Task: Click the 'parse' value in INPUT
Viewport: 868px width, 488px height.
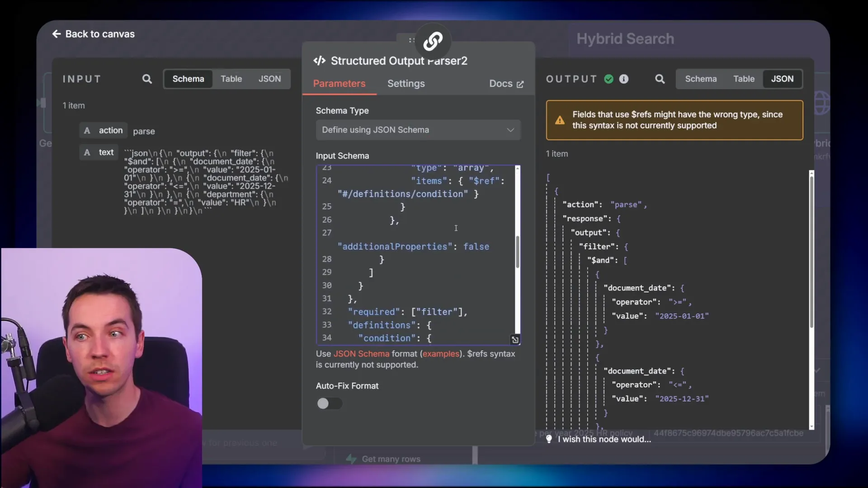Action: 144,131
